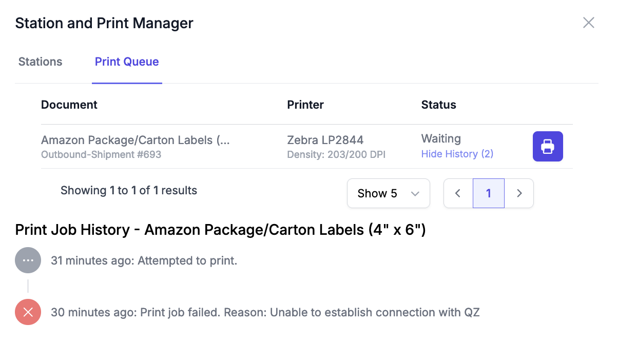
Task: Select the Print Queue tab
Action: coord(127,62)
